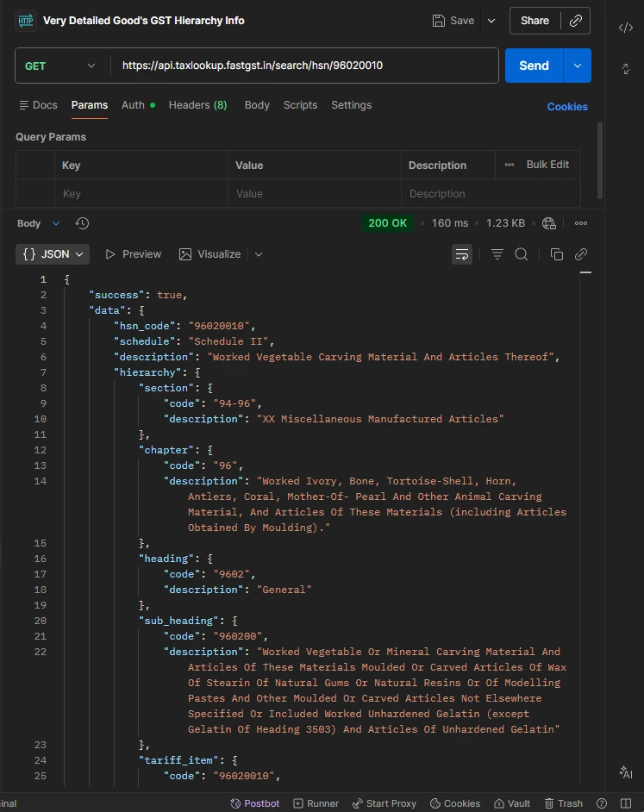Screen dimensions: 644x812
Task: Switch to the Auth tab
Action: (138, 105)
